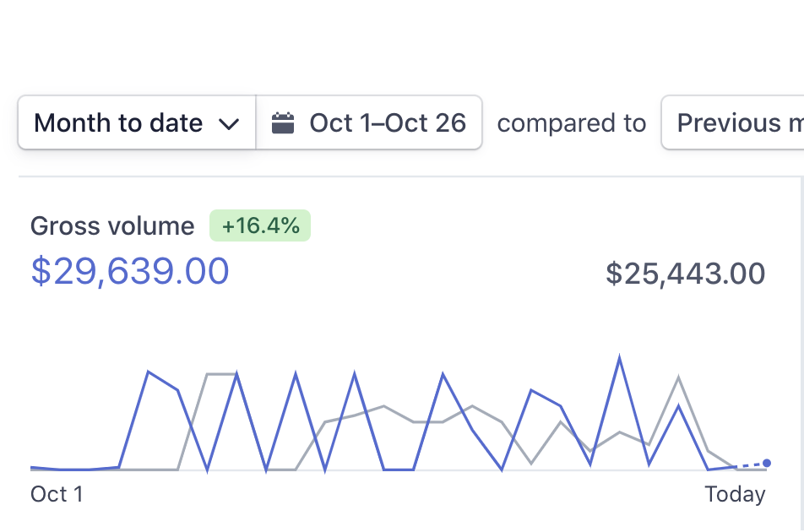
Task: Click the dotted projection segment before the endpoint
Action: pyautogui.click(x=750, y=465)
